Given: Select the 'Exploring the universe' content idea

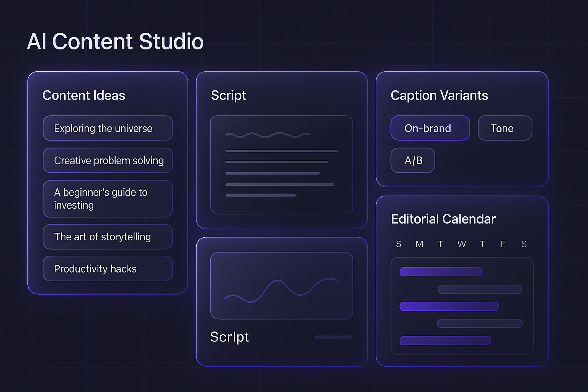Looking at the screenshot, I should 107,128.
